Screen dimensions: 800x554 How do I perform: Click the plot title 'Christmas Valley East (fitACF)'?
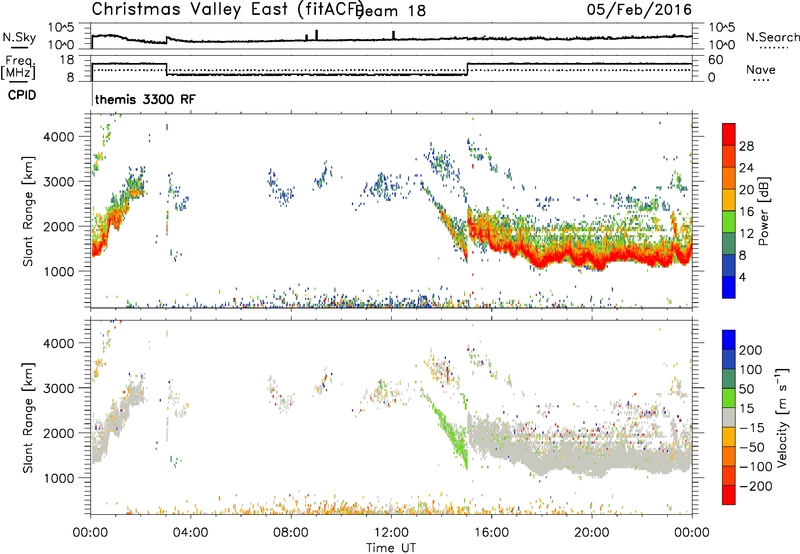tap(228, 10)
